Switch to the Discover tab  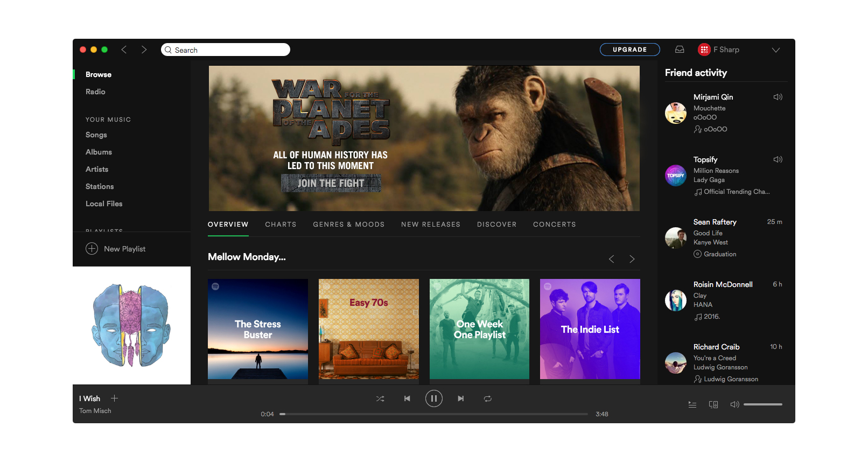tap(496, 225)
